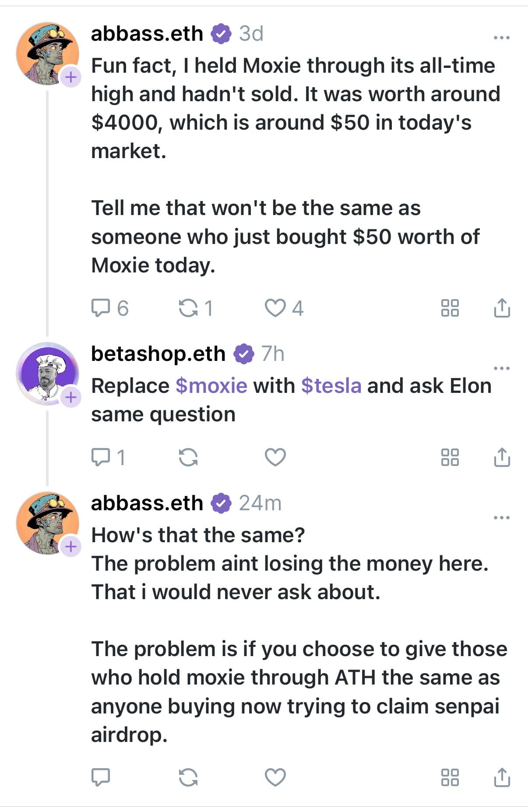Like the latest abbass.eth reply
This screenshot has height=812, width=528.
coord(275,777)
